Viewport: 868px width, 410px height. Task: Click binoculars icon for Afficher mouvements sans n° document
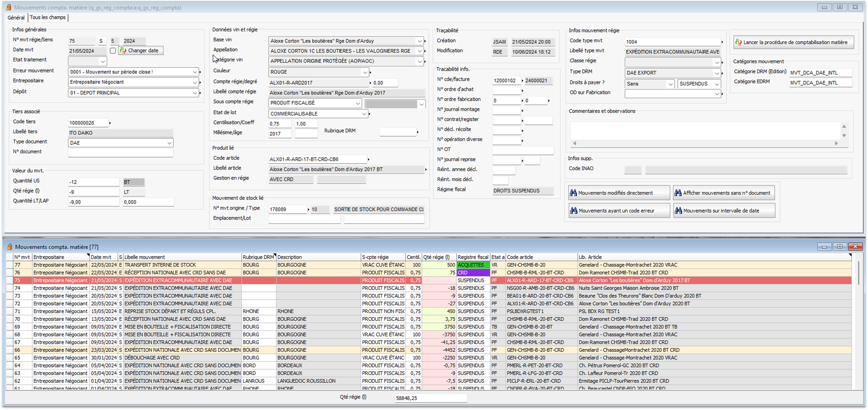click(678, 193)
